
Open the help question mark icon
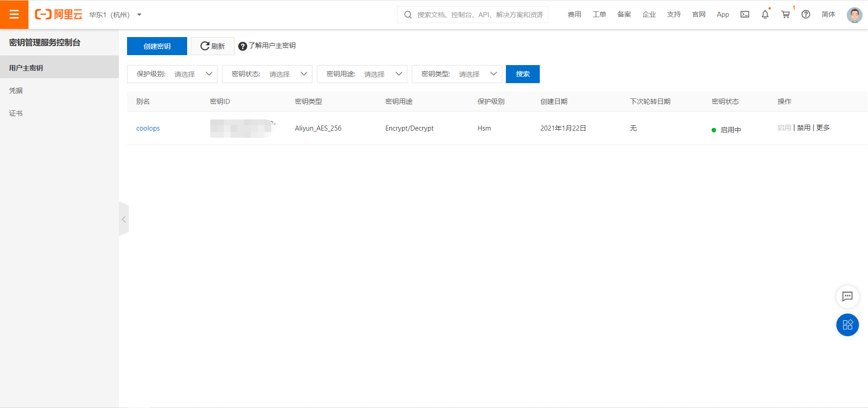(806, 14)
